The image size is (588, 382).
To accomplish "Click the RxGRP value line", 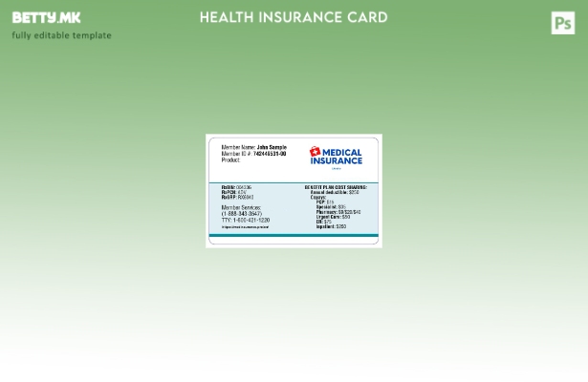I will tap(237, 197).
